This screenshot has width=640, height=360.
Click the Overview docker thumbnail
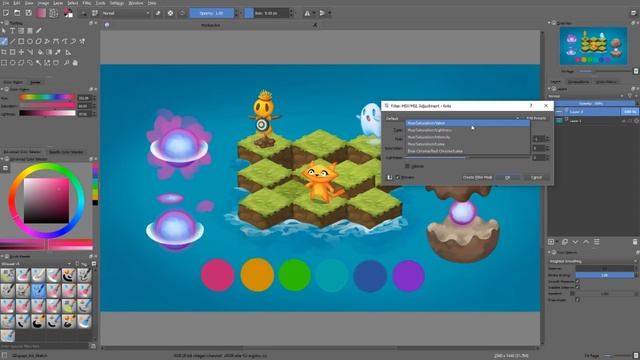(593, 46)
